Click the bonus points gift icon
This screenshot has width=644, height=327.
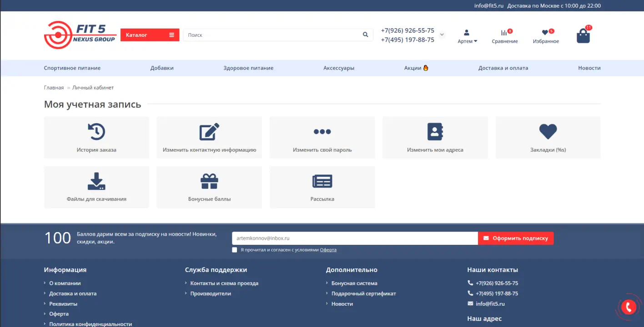click(209, 181)
